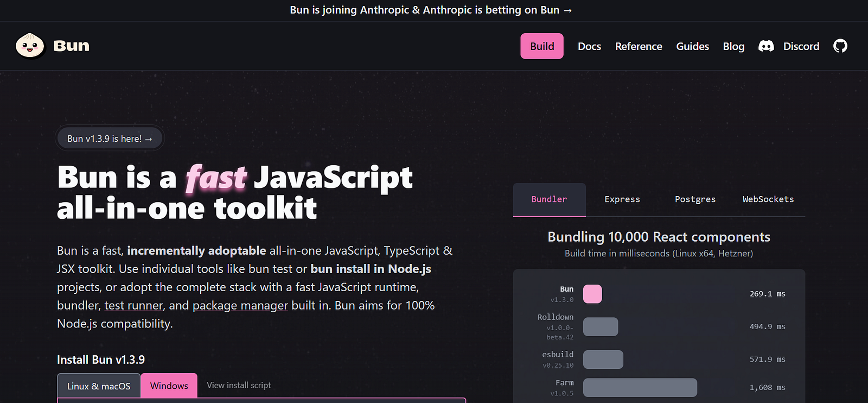
Task: Click the 'Rolldown' benchmark label
Action: (x=556, y=317)
